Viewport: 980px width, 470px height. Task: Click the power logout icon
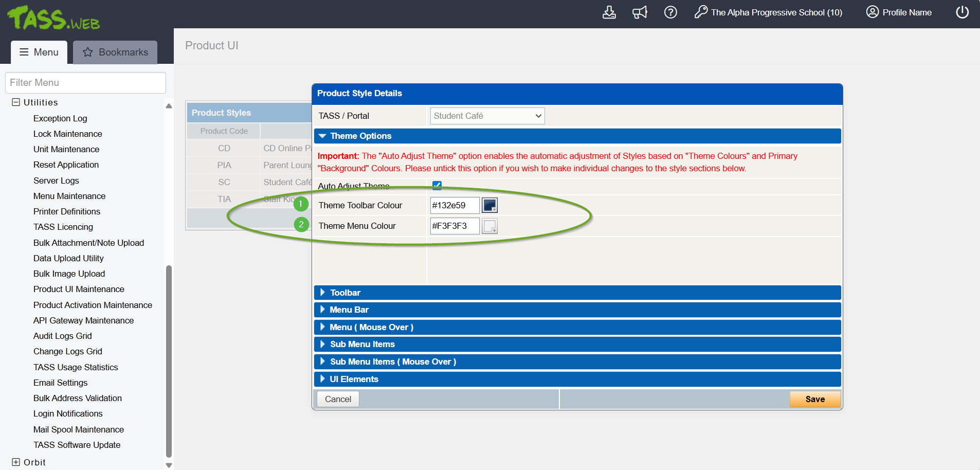click(x=962, y=12)
